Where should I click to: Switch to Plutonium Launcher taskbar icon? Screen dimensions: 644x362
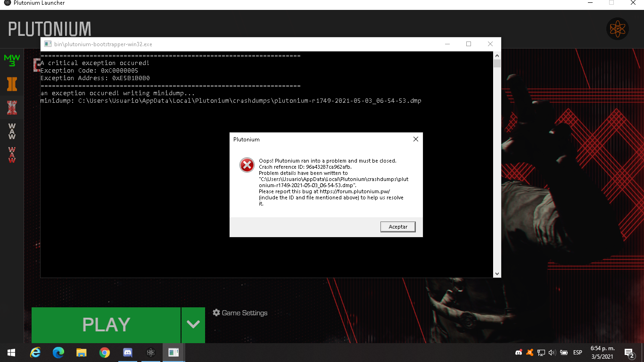pos(151,353)
